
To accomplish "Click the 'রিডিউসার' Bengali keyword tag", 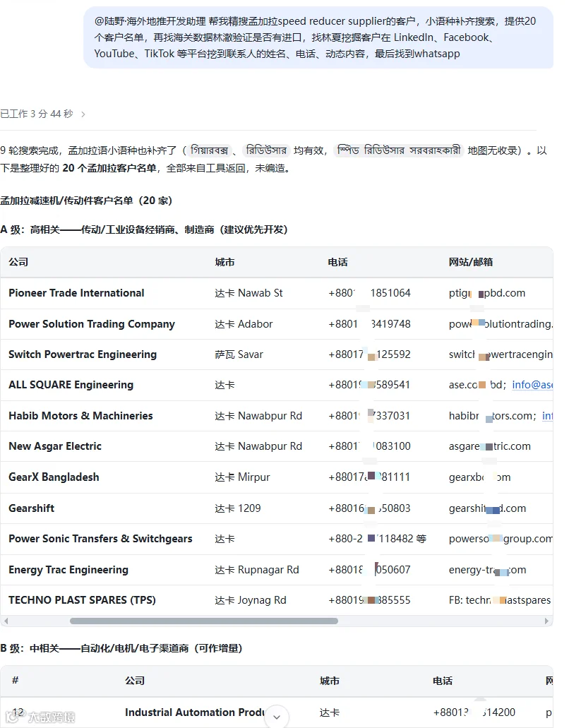I will pos(266,150).
